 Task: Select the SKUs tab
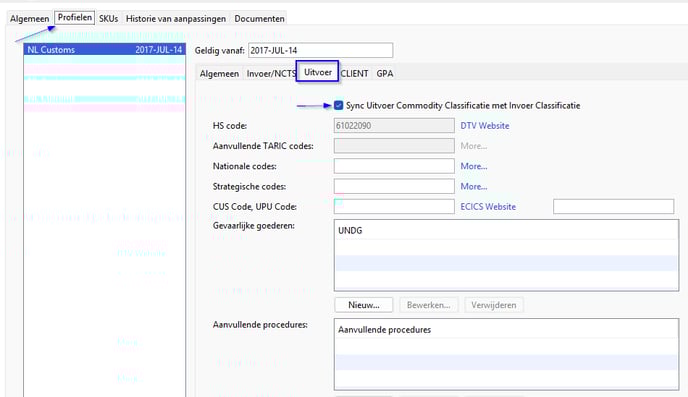click(x=108, y=19)
